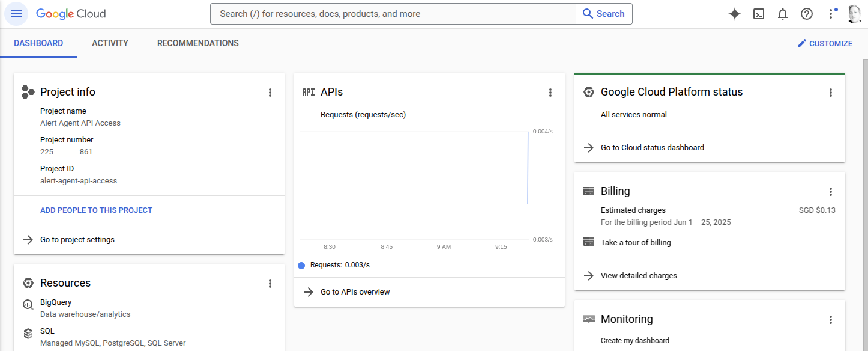Click the Billing card icon
The height and width of the screenshot is (351, 868).
589,191
